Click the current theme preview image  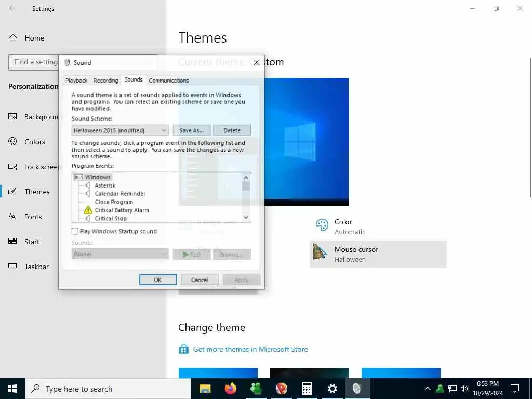pyautogui.click(x=307, y=142)
